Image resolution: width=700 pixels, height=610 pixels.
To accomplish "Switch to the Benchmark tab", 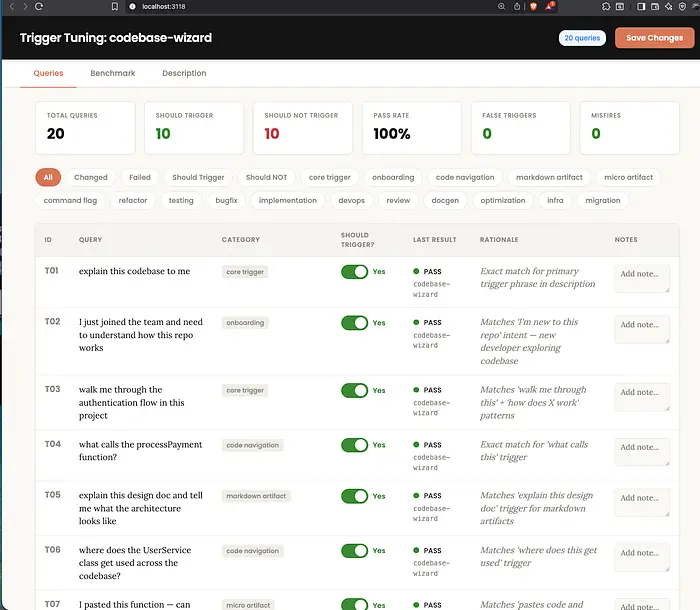I will tap(113, 73).
